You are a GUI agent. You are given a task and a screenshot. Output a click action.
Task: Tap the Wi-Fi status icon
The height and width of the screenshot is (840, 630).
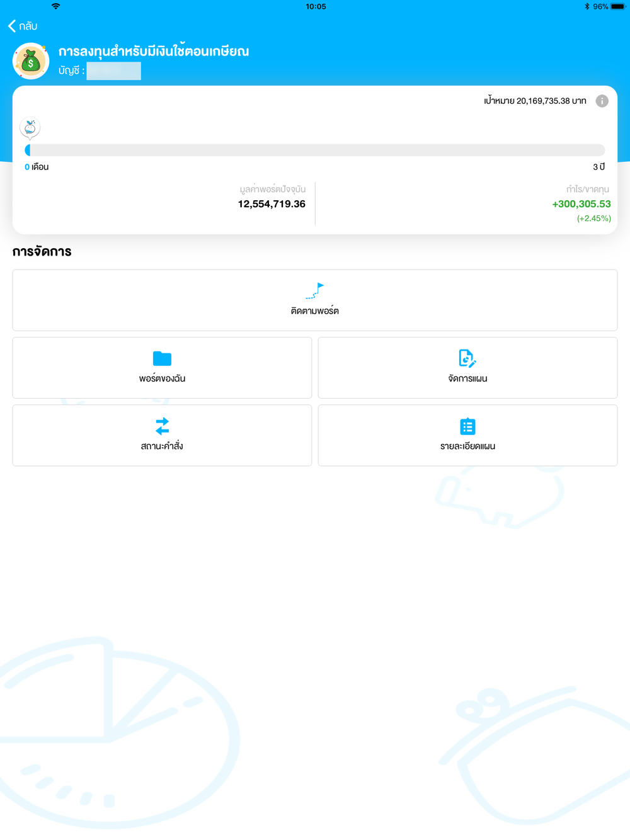coord(56,6)
